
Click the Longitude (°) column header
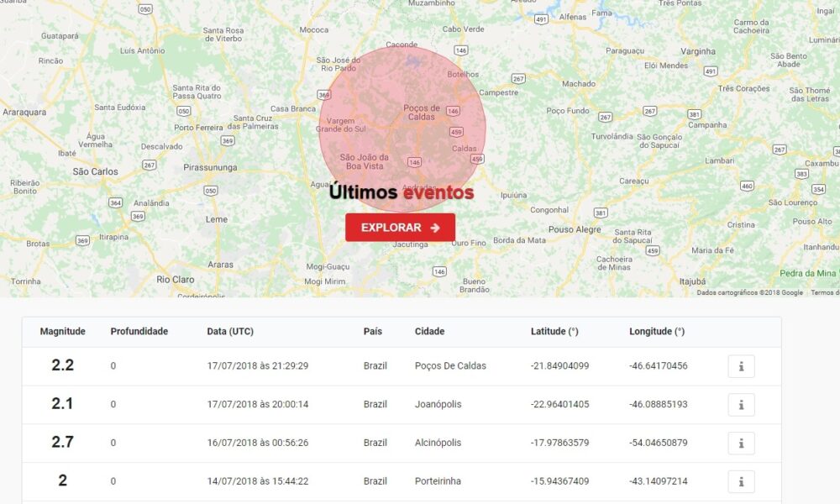click(x=657, y=332)
